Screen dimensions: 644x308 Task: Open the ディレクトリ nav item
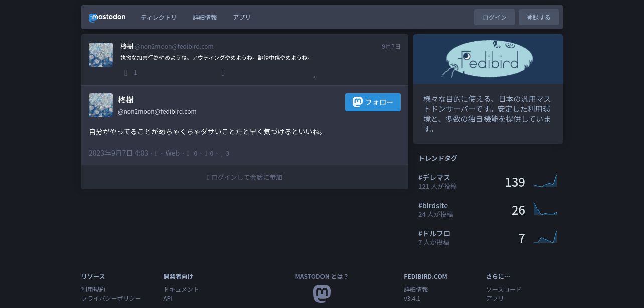pos(158,17)
